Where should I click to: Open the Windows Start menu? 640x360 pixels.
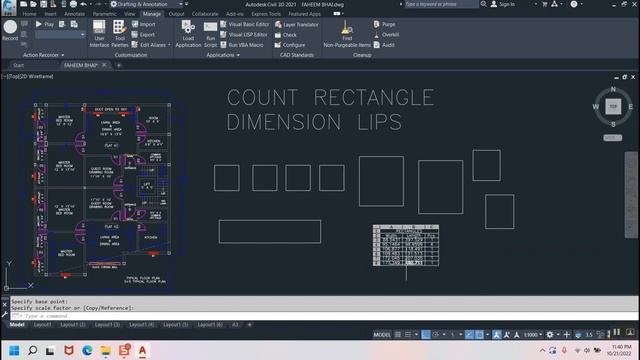(14, 351)
